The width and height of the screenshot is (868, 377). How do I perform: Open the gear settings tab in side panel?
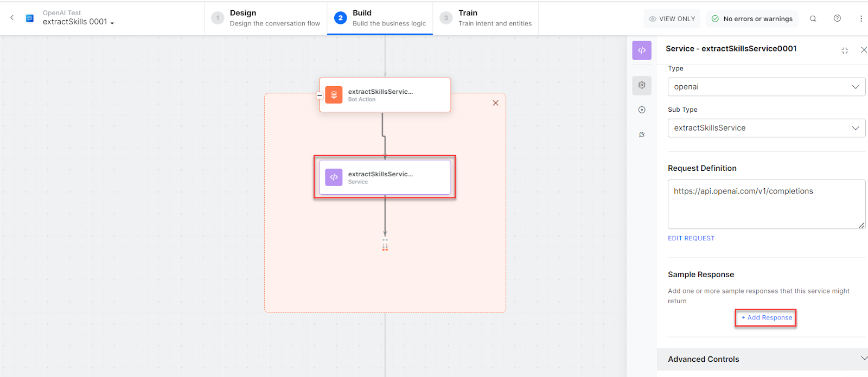(642, 85)
